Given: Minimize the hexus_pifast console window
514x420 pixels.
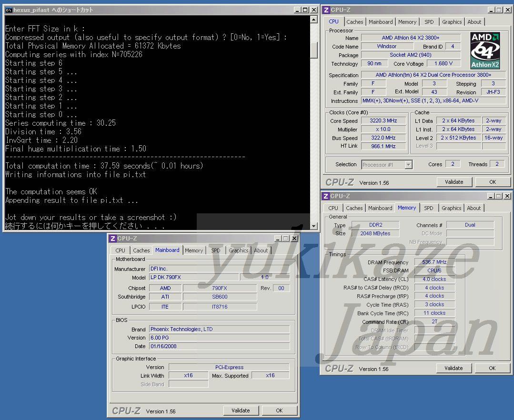Looking at the screenshot, I should click(x=297, y=10).
